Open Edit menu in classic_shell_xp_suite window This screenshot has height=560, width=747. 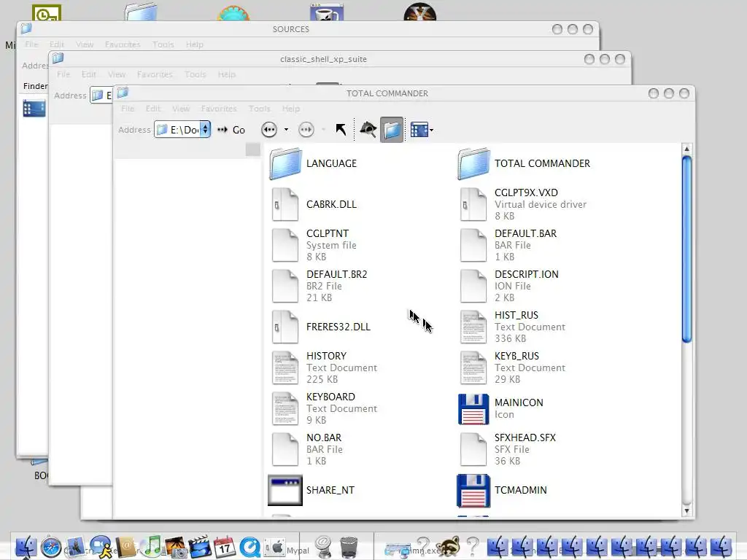click(88, 74)
